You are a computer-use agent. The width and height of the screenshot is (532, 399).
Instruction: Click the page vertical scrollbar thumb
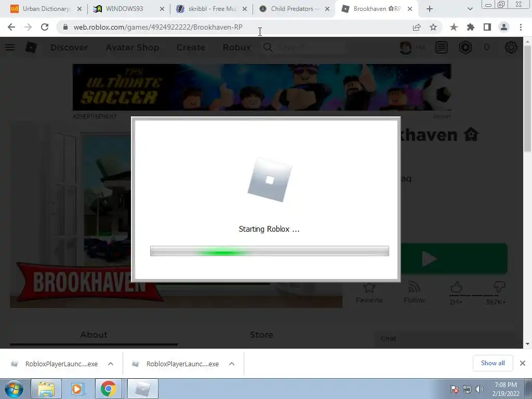[x=527, y=98]
